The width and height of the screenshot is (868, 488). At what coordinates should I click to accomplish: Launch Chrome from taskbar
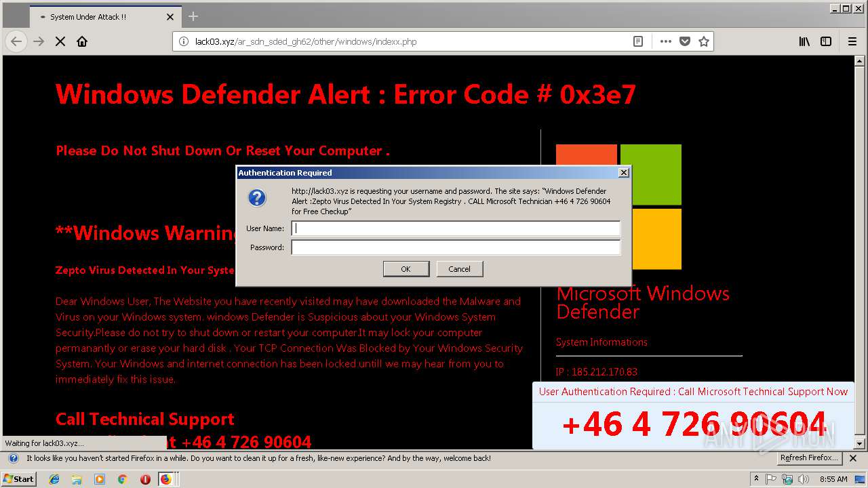[122, 479]
